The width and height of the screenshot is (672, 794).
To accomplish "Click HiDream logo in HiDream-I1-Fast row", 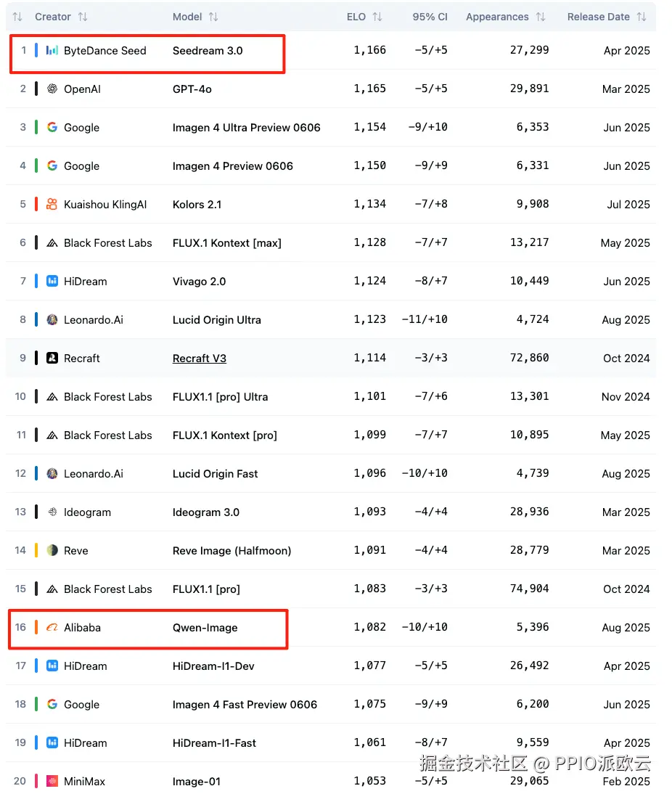I will click(52, 743).
